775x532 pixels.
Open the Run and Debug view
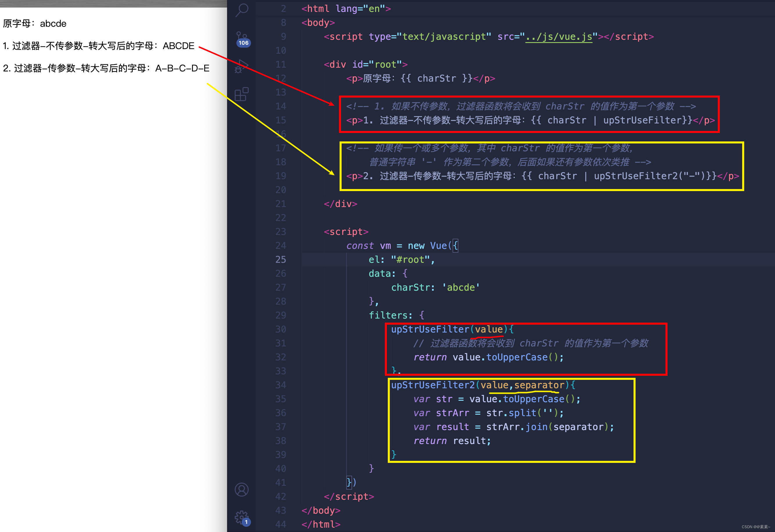click(242, 66)
